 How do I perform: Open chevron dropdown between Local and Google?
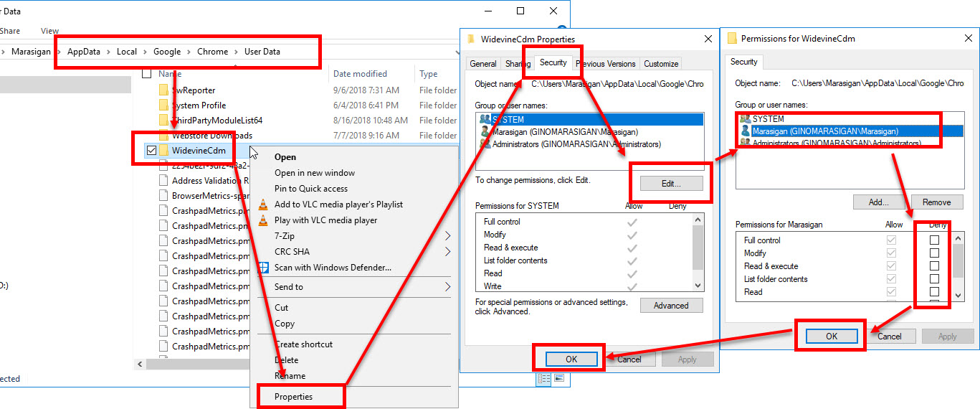coord(145,52)
